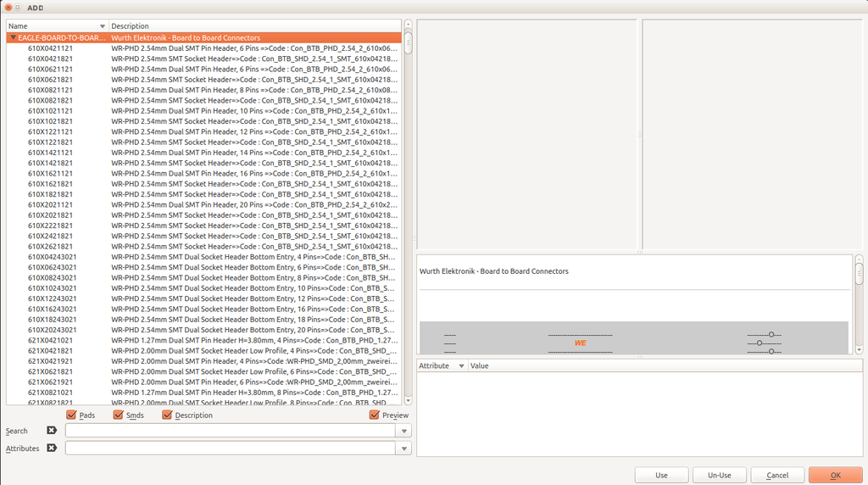The height and width of the screenshot is (485, 868).
Task: Select device 610X0421121
Action: [x=203, y=48]
